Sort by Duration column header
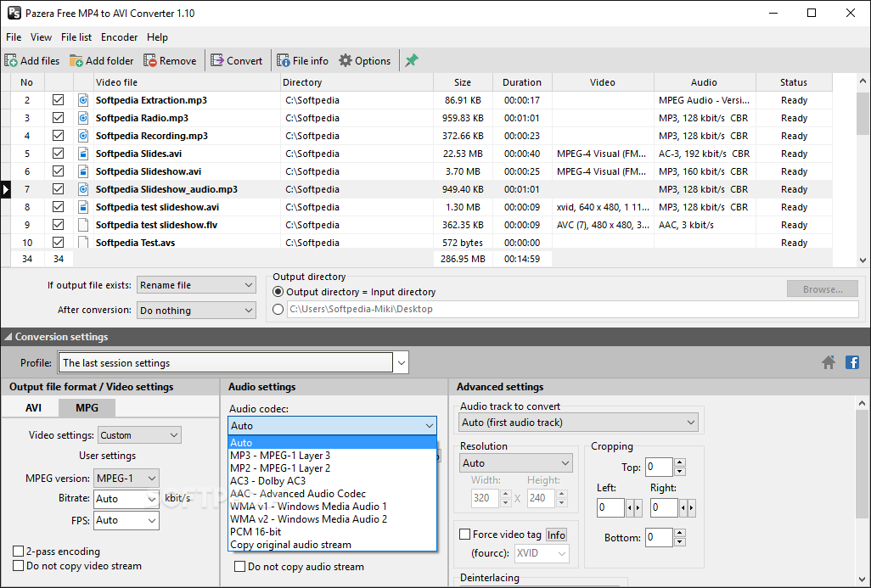 pos(522,82)
